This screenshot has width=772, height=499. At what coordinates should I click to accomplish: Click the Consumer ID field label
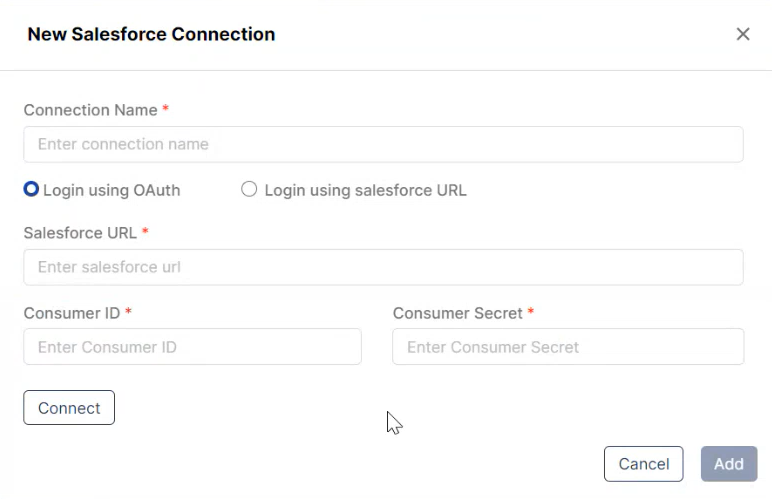[x=71, y=313]
